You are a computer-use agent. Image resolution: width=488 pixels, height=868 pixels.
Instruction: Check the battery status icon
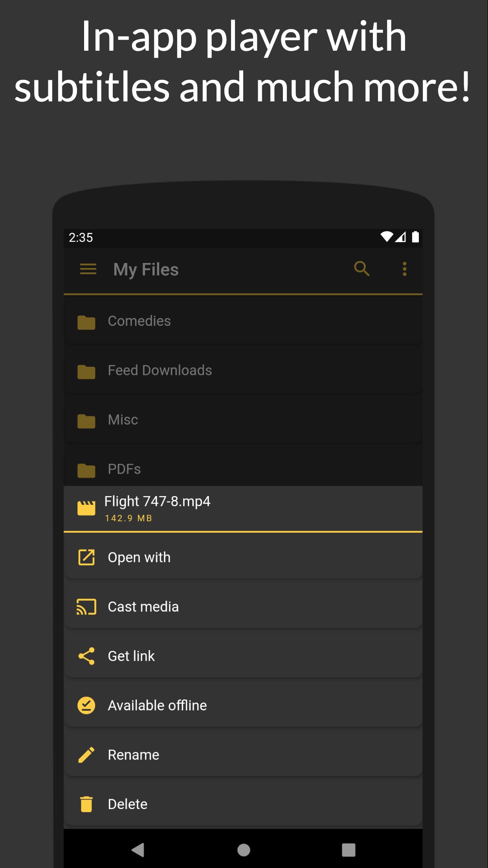[x=415, y=237]
